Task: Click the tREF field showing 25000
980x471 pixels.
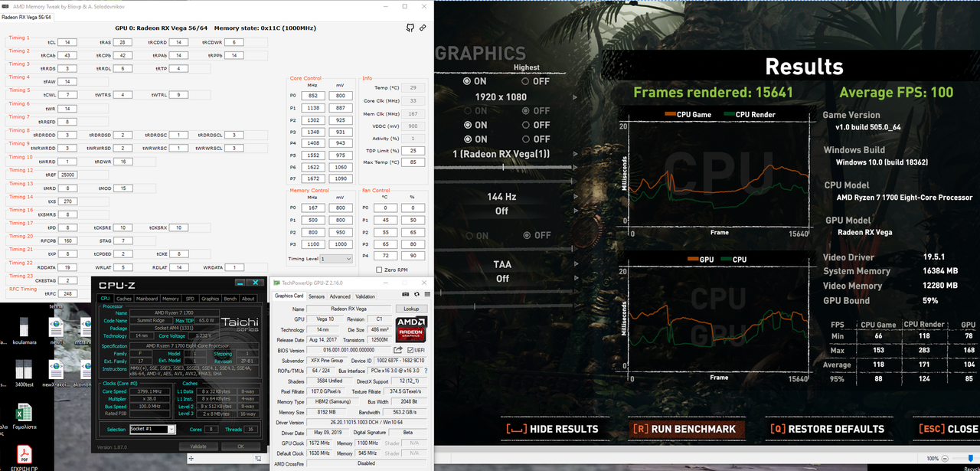Action: pos(68,175)
